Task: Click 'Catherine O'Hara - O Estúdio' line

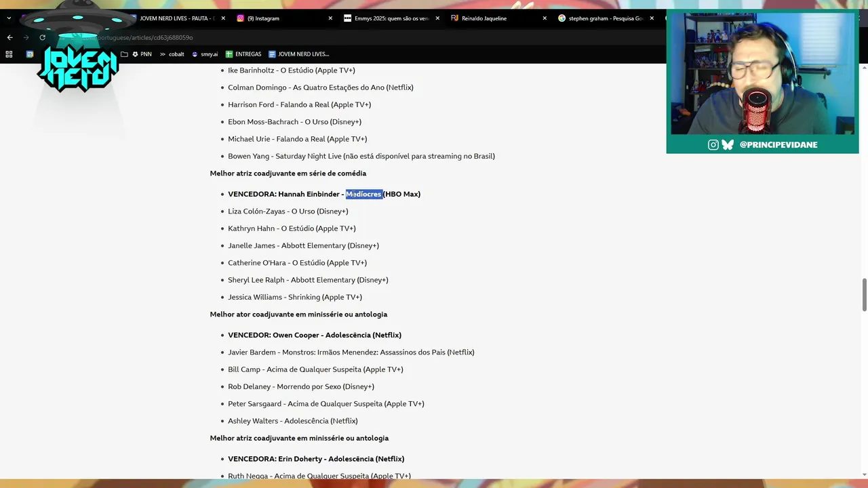Action: [x=298, y=263]
